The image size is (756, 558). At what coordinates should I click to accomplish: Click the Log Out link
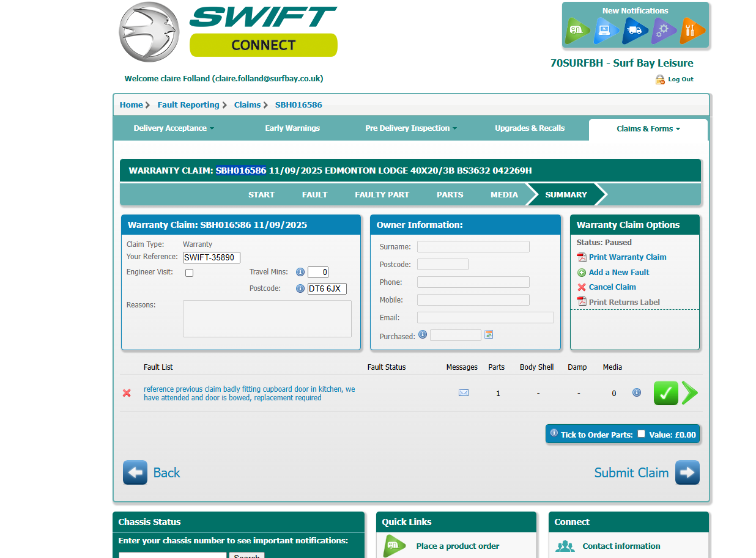click(x=681, y=79)
